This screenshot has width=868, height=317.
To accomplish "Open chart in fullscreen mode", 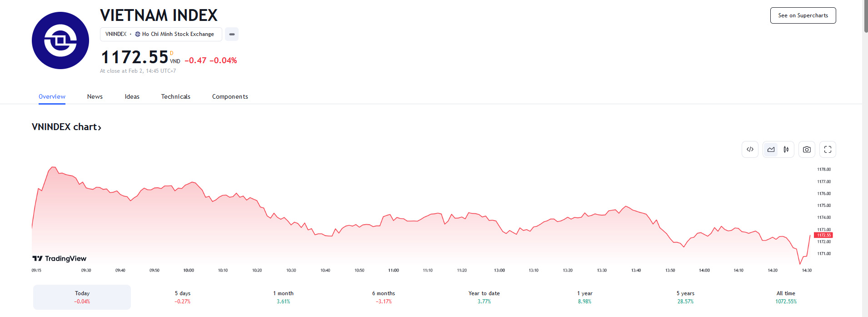I will 828,150.
